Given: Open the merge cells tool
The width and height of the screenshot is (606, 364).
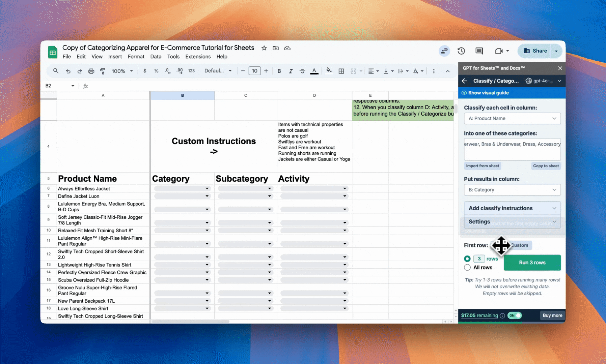Looking at the screenshot, I should tap(353, 71).
